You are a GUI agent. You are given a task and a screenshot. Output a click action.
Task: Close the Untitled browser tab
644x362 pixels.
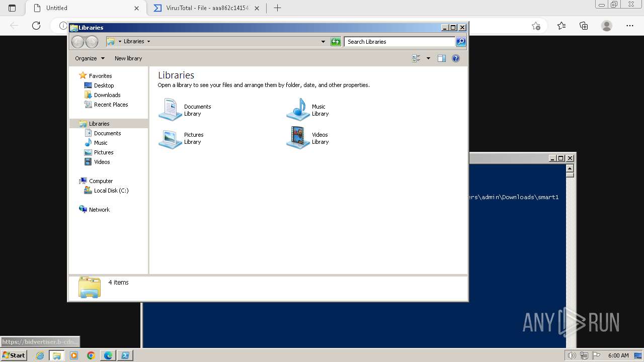coord(136,8)
